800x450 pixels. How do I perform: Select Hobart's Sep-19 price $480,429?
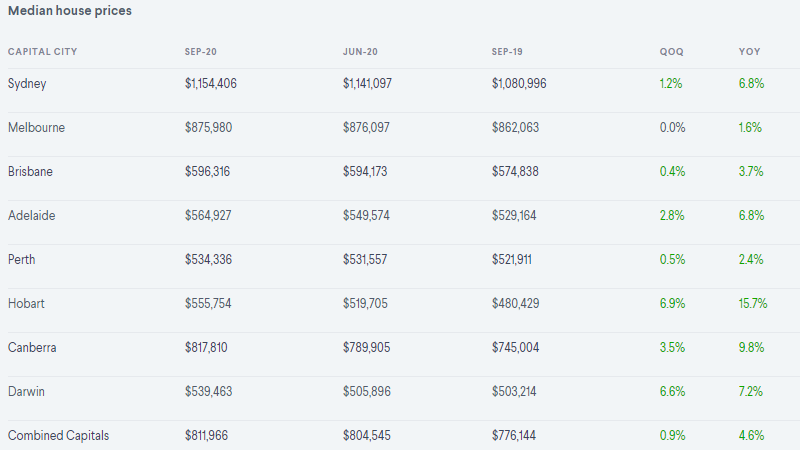click(515, 304)
